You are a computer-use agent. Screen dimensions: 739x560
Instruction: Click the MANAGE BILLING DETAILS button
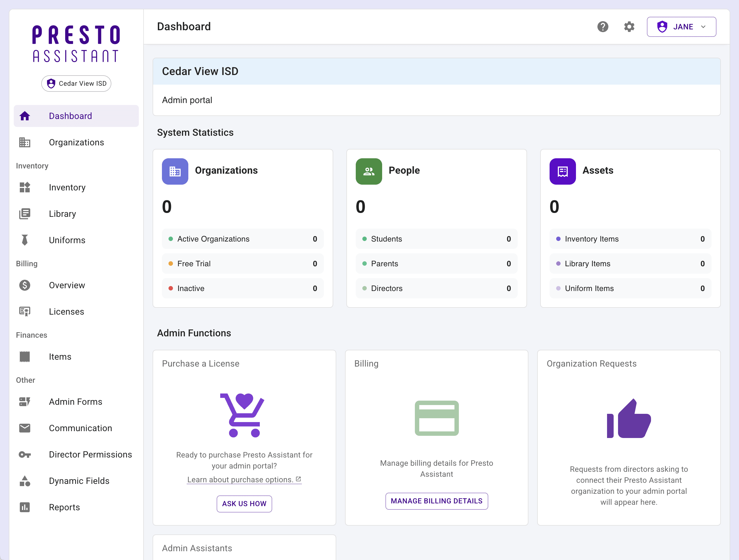(436, 501)
